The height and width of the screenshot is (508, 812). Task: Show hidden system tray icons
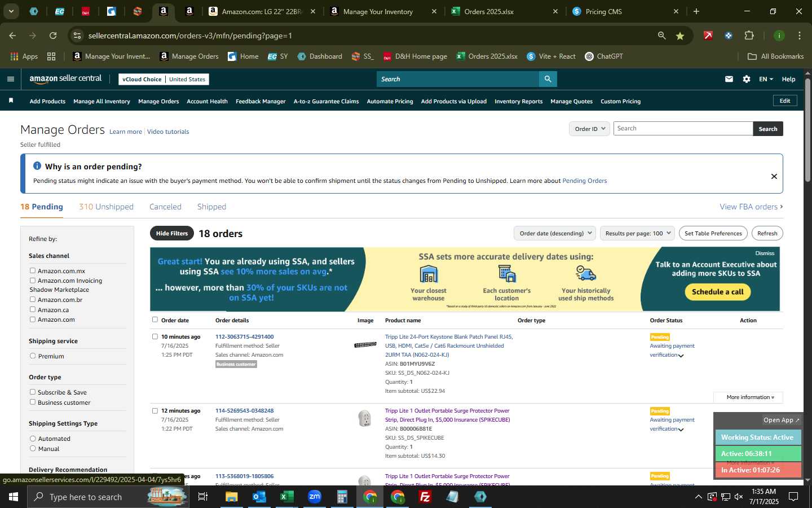[x=698, y=497]
